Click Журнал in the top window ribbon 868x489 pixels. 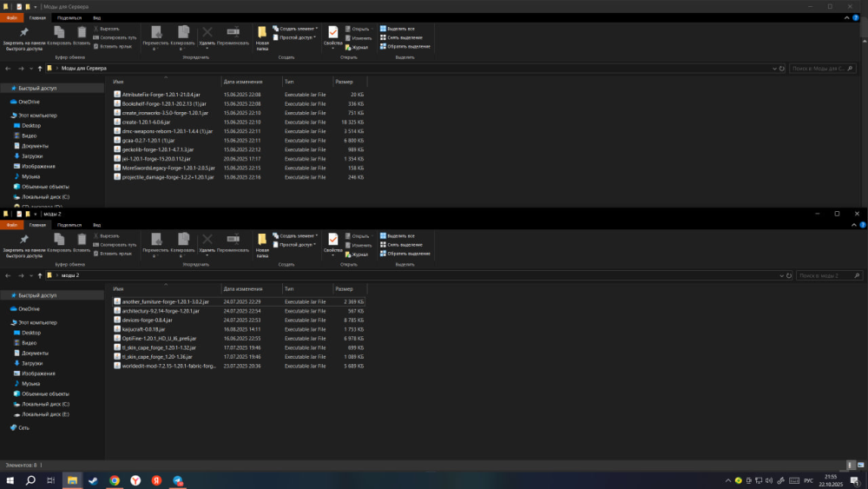(x=357, y=47)
